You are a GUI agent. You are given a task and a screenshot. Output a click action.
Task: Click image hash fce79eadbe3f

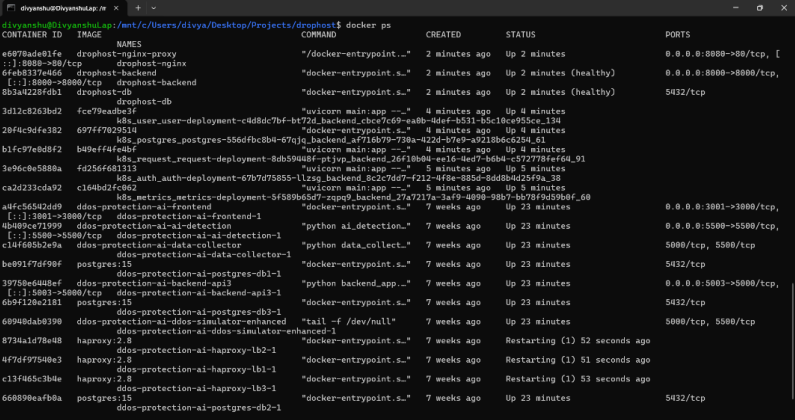(x=107, y=111)
